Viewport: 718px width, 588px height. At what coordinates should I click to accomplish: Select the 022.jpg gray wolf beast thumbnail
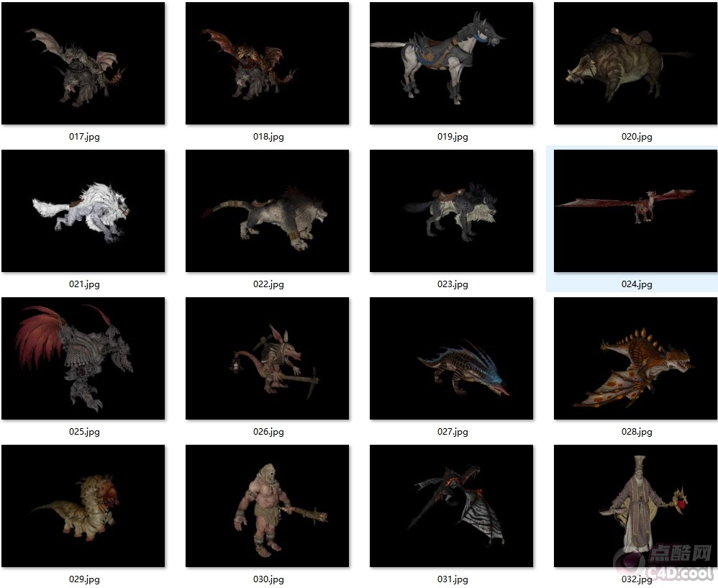(x=267, y=211)
